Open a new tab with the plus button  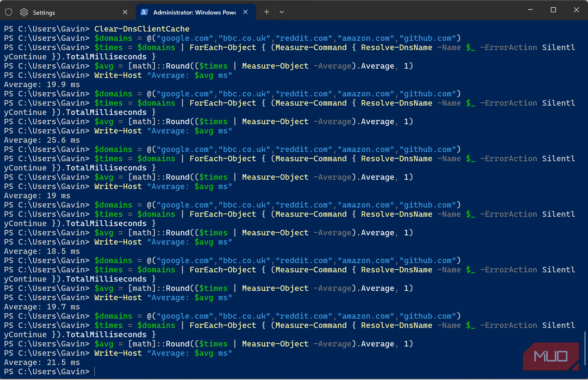pyautogui.click(x=267, y=12)
